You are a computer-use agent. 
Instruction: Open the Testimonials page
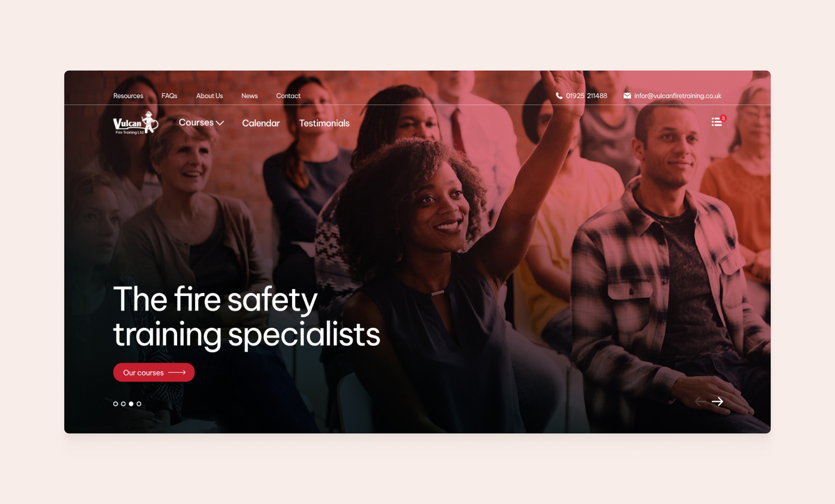point(324,123)
